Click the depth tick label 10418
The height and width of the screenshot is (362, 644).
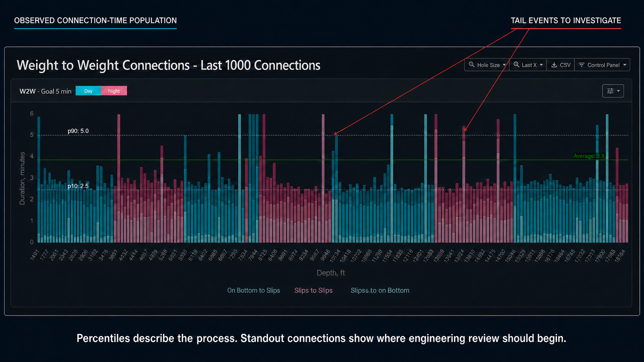345,256
